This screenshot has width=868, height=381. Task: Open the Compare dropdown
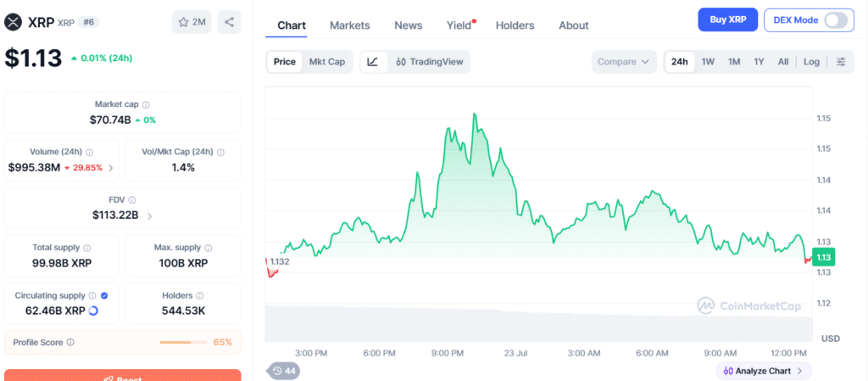pos(623,61)
